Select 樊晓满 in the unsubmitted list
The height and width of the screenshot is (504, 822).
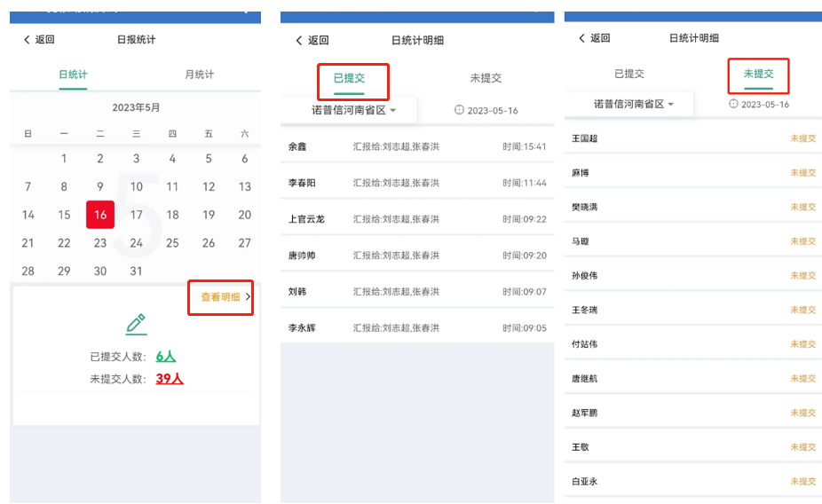click(584, 207)
